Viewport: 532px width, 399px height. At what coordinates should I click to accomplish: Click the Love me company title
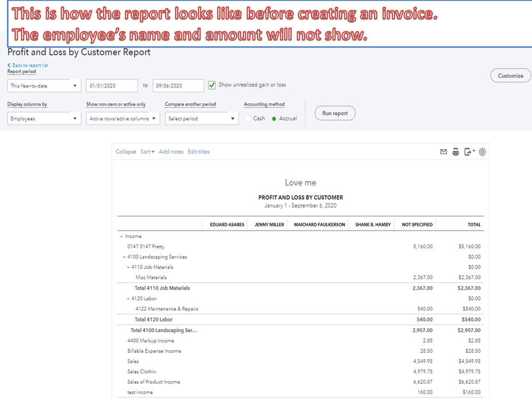300,183
